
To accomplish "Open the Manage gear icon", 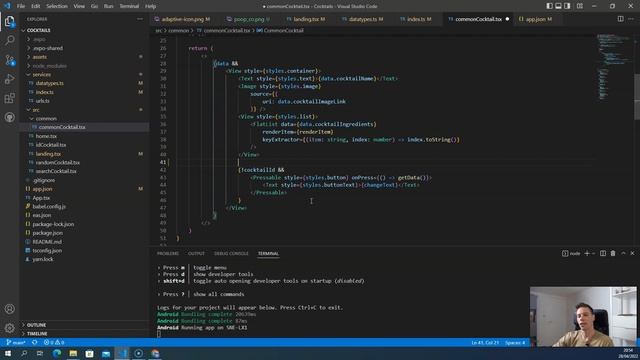I will [x=9, y=328].
